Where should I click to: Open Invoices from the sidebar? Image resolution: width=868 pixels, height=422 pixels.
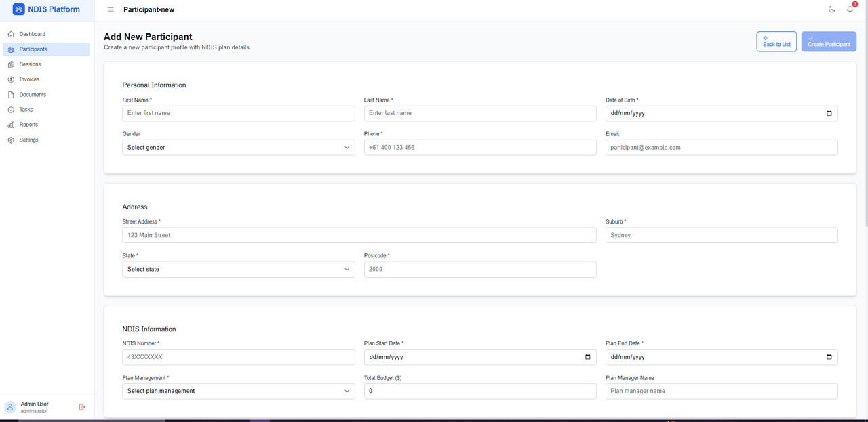tap(46, 79)
